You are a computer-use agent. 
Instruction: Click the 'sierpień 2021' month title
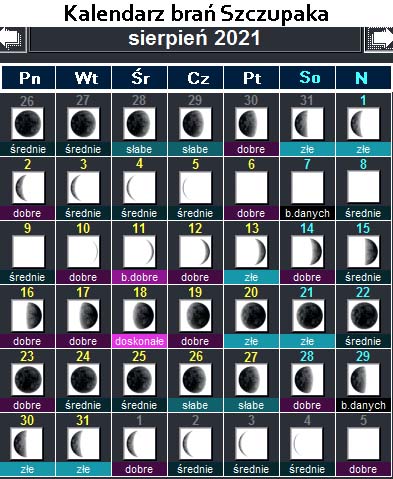click(x=195, y=39)
